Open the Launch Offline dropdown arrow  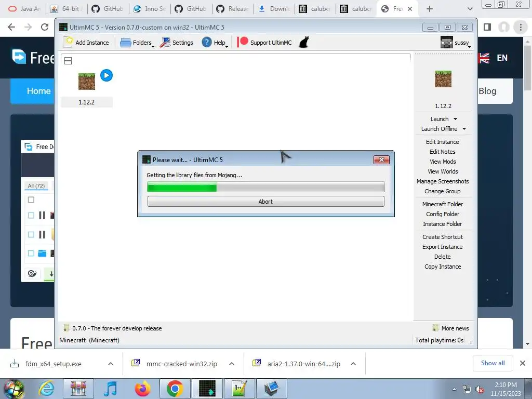pos(464,129)
